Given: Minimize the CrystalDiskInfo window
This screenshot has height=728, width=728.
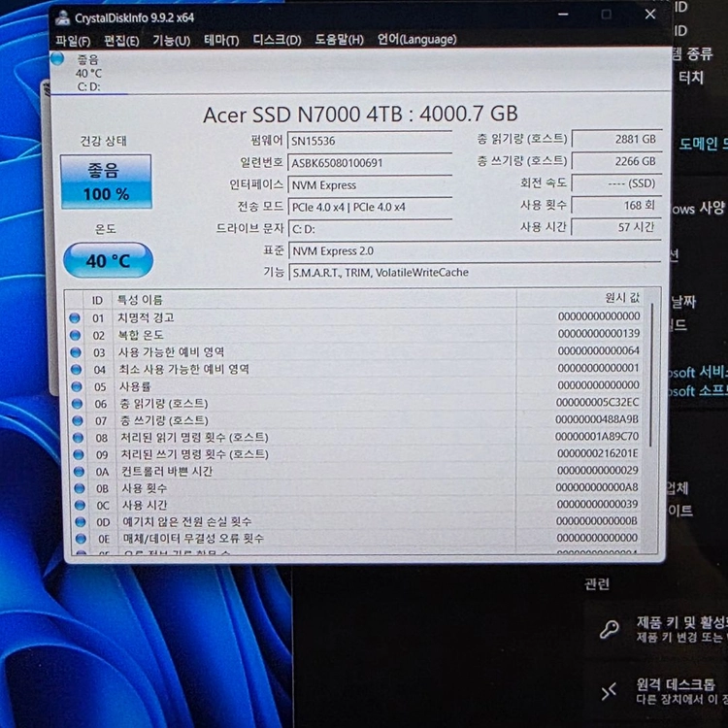Looking at the screenshot, I should pos(563,15).
